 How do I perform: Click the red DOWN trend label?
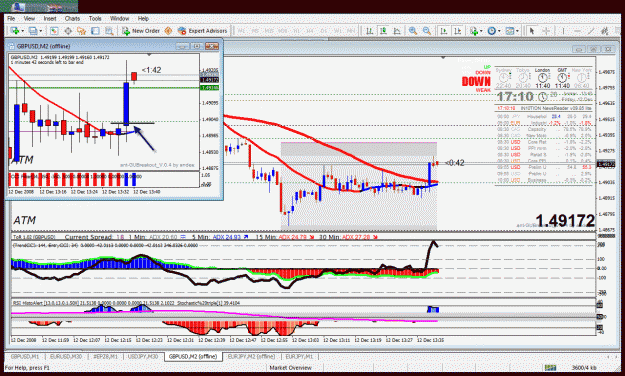point(476,81)
